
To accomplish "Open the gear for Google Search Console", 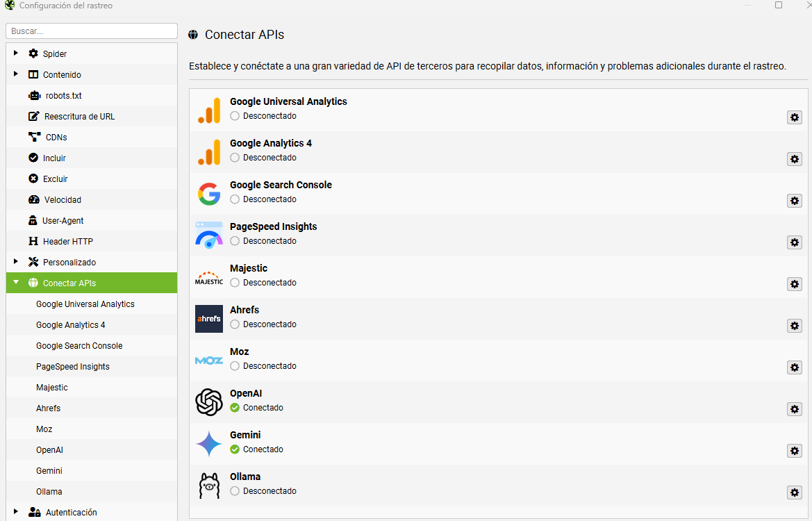I will pos(795,201).
